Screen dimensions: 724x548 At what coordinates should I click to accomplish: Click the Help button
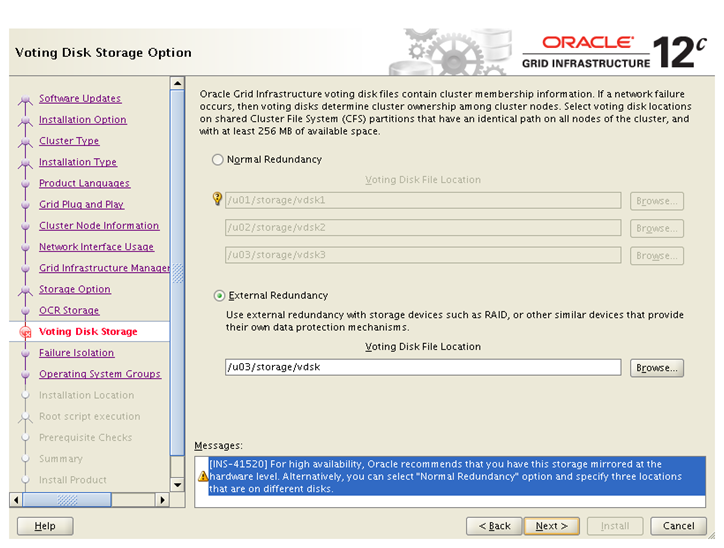point(45,526)
